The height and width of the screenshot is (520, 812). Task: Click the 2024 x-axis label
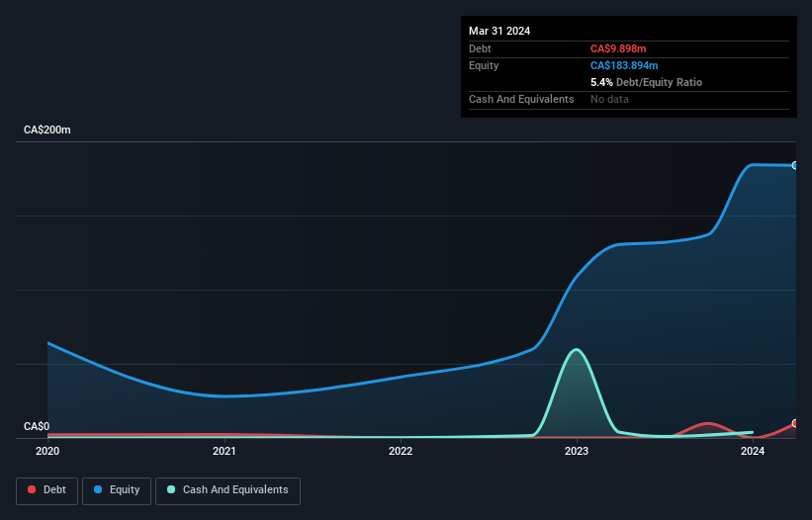tap(753, 451)
